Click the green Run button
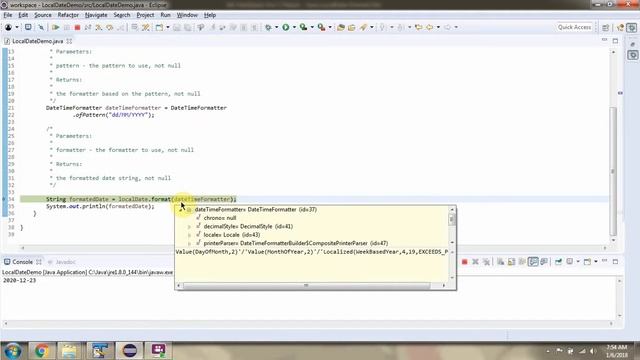The width and height of the screenshot is (640, 360). coord(286,27)
